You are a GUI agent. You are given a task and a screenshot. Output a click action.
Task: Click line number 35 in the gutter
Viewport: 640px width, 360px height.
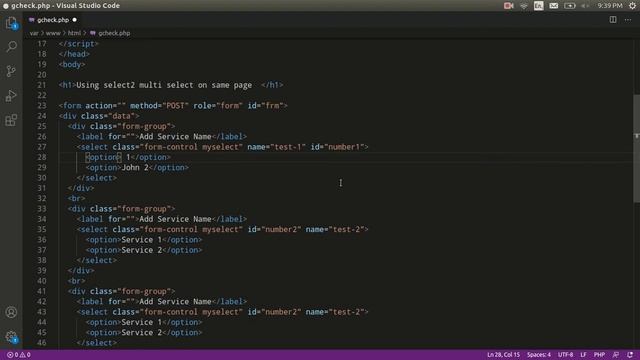(42, 229)
